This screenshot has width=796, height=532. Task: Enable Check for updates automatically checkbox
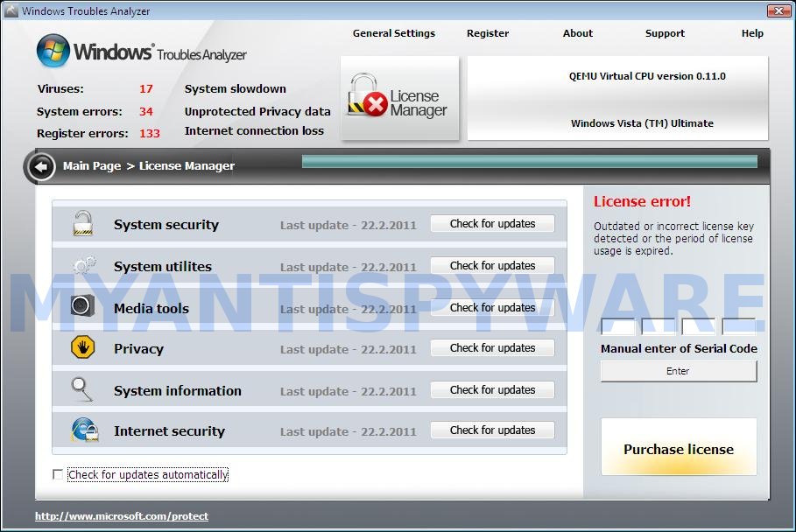point(58,474)
